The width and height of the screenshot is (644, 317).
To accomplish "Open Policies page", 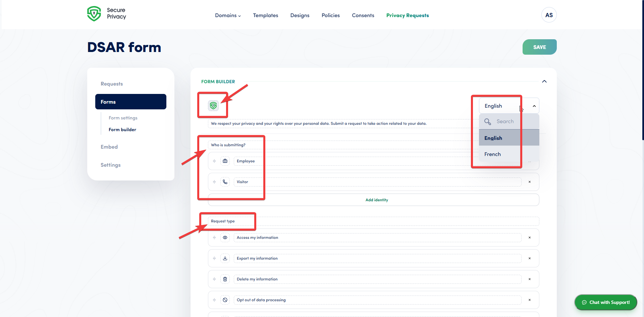I will (x=330, y=15).
